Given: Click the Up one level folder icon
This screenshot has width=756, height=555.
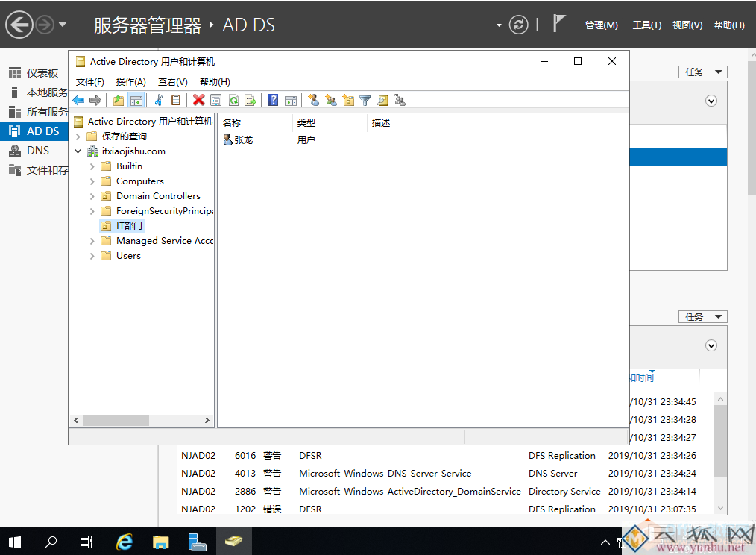Looking at the screenshot, I should point(119,101).
